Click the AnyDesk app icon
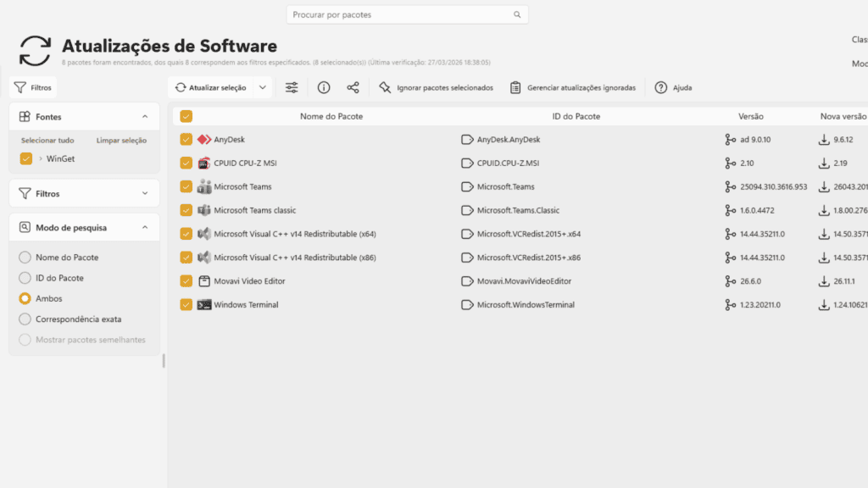Viewport: 868px width, 488px height. (x=204, y=140)
